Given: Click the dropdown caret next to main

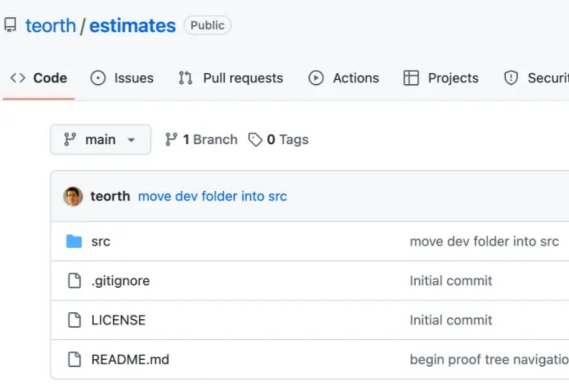Looking at the screenshot, I should [131, 140].
